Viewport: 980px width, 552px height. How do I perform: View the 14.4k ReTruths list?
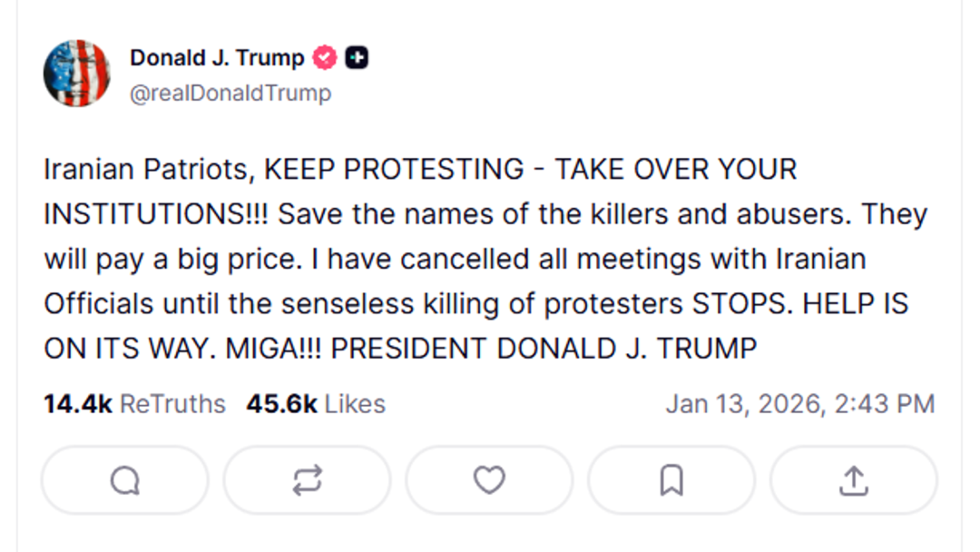(x=134, y=404)
